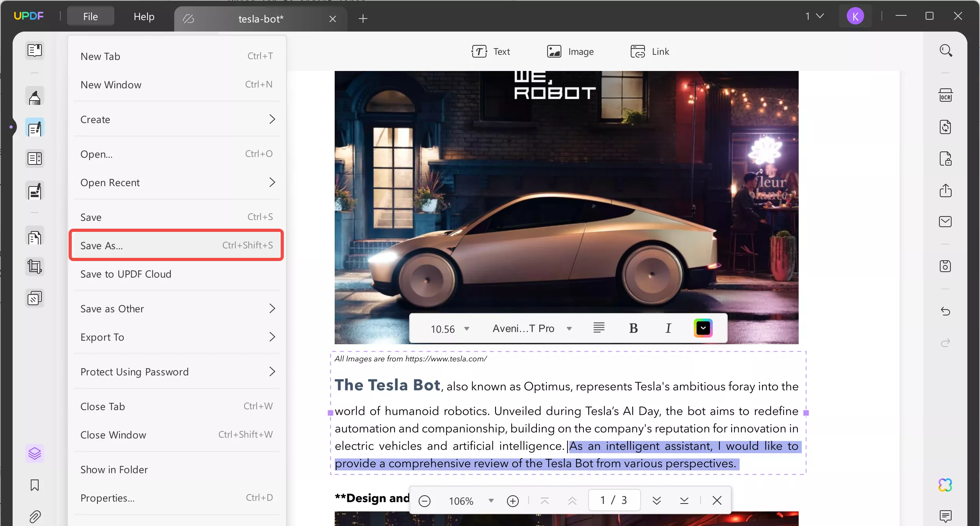The width and height of the screenshot is (980, 526).
Task: Open the Help menu
Action: 144,17
